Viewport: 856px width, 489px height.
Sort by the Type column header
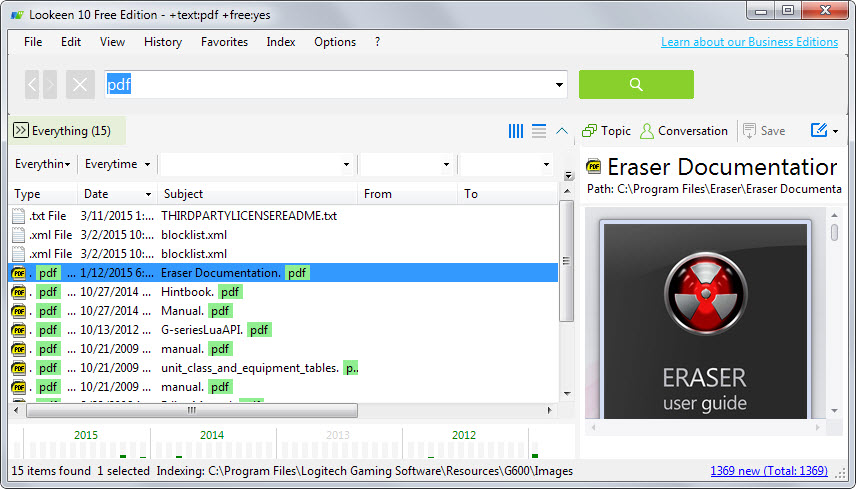43,194
